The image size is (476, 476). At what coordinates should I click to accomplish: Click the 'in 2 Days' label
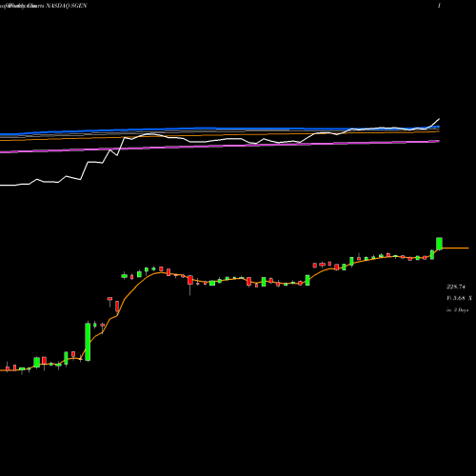pos(457,310)
